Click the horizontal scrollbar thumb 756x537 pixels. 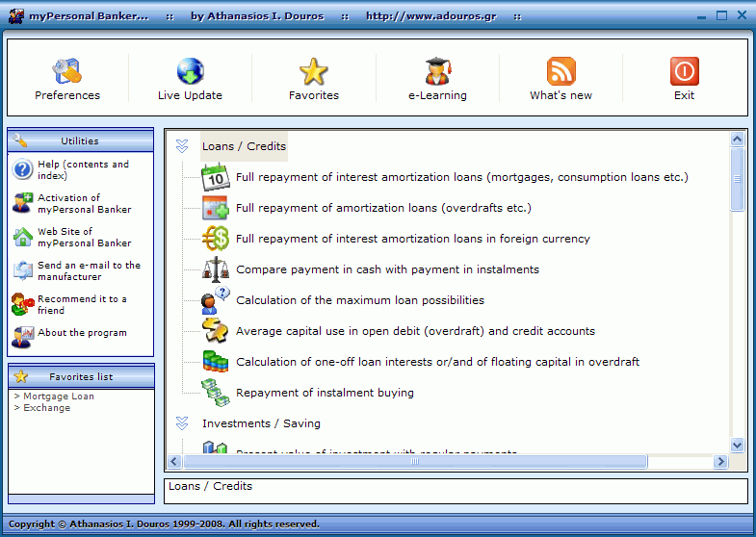pos(415,461)
